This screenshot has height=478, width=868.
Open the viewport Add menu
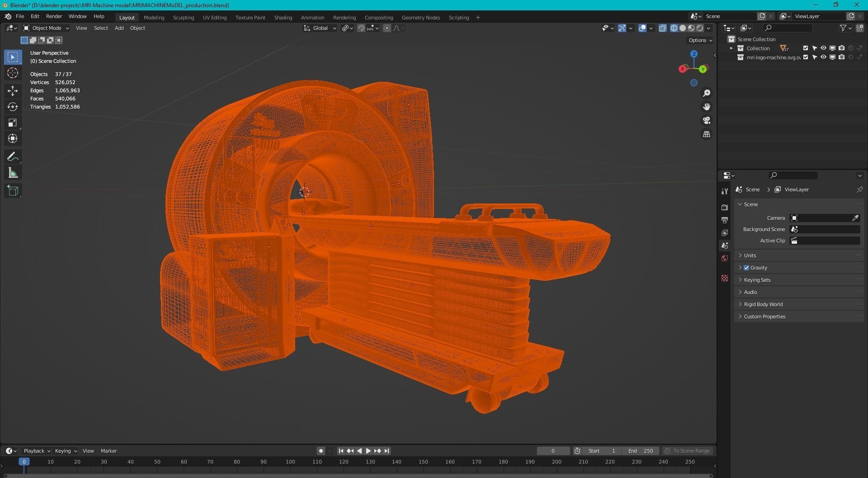[x=119, y=28]
